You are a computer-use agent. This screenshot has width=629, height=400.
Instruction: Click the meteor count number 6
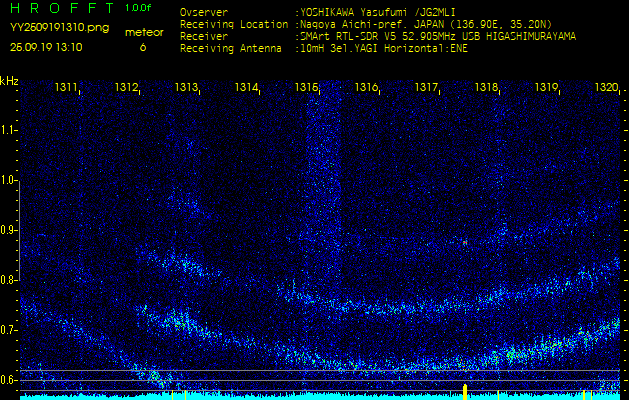pyautogui.click(x=142, y=47)
